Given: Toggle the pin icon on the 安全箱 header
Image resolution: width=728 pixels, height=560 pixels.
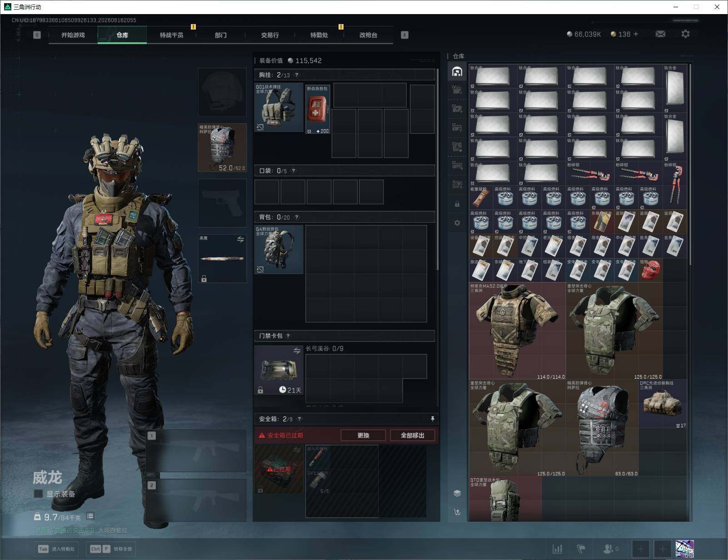Looking at the screenshot, I should click(432, 419).
